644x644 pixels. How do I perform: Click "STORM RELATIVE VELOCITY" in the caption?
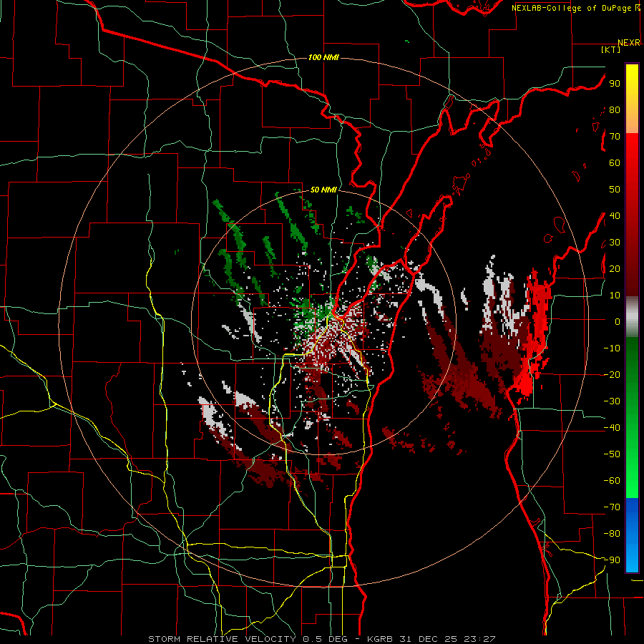coord(222,639)
